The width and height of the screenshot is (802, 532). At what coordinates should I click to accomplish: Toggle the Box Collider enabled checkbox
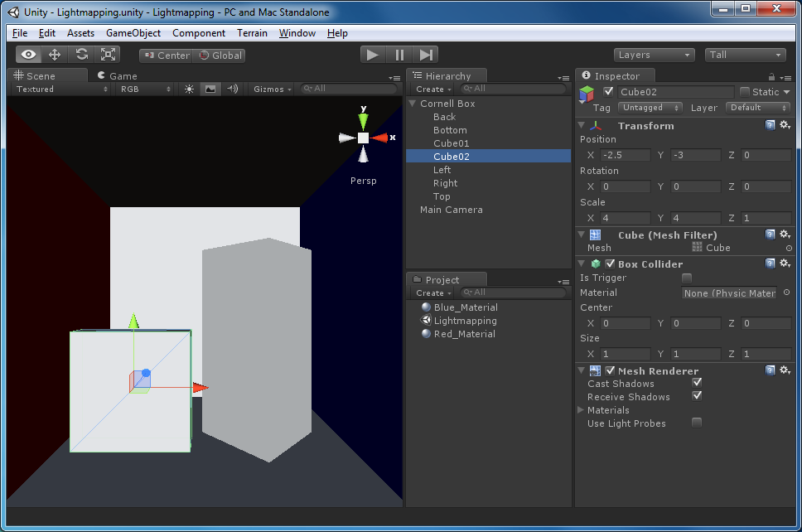coord(610,264)
